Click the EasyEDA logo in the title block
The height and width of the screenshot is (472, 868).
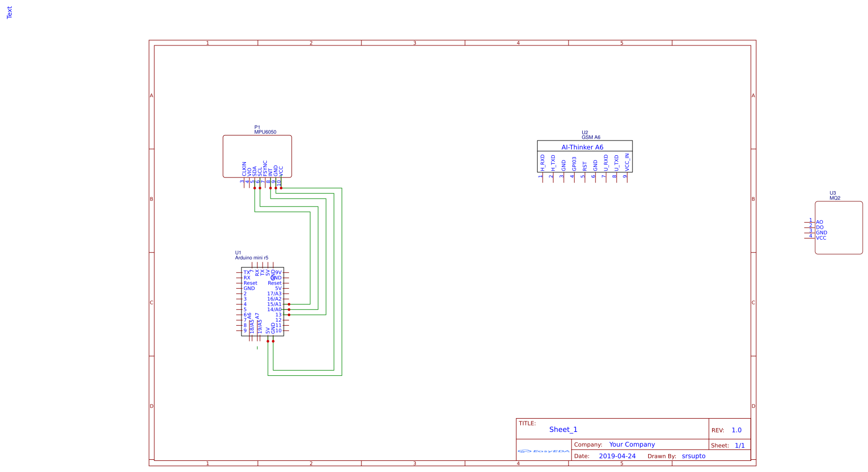544,451
